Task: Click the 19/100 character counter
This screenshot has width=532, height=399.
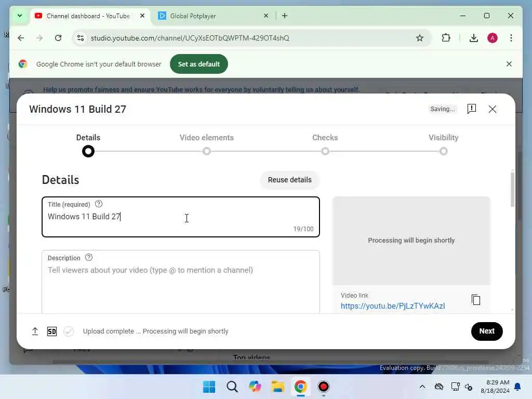Action: [303, 229]
